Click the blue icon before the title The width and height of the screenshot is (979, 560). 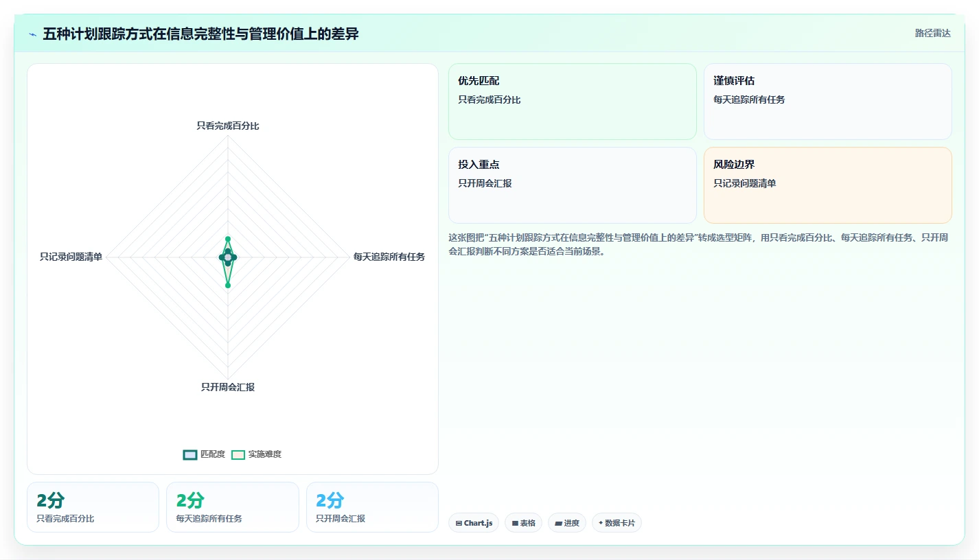point(33,34)
